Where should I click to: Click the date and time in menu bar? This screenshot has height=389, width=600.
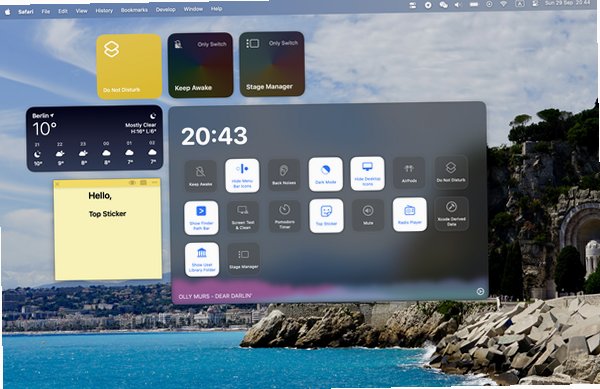(x=567, y=3)
